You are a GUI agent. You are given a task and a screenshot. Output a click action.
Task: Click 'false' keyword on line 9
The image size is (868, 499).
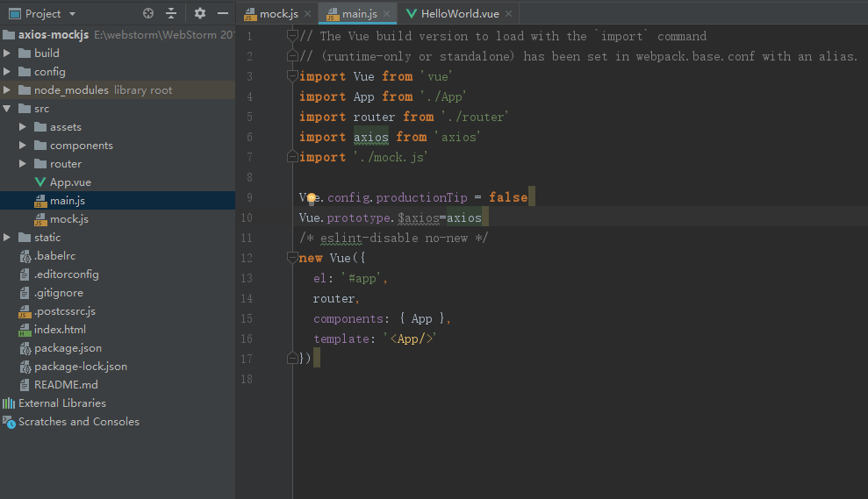pyautogui.click(x=508, y=197)
